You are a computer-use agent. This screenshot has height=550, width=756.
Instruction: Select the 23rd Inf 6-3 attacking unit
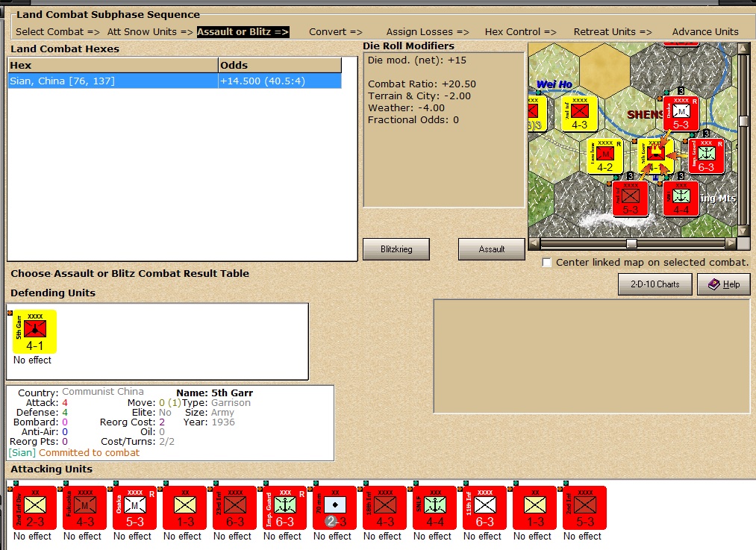coord(235,508)
